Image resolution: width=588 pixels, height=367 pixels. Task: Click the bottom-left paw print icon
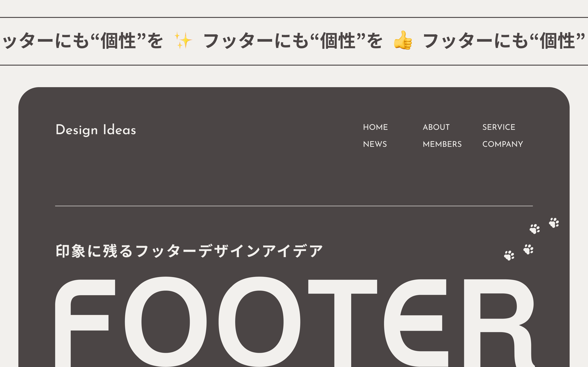pyautogui.click(x=509, y=256)
